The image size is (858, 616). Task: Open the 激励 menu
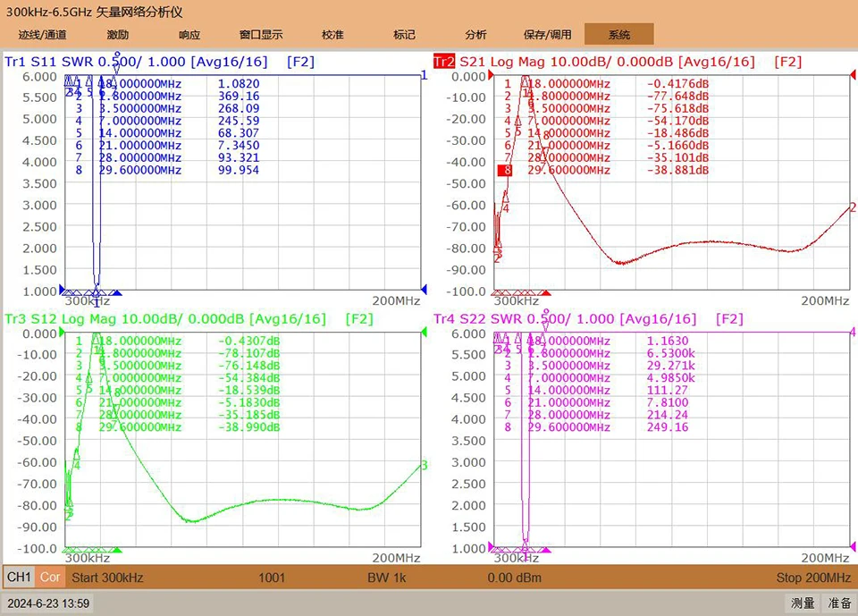(118, 35)
